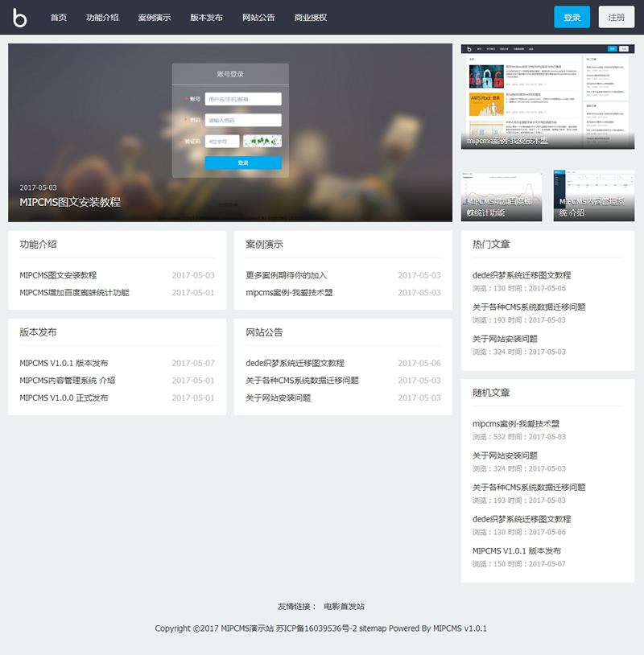Screen dimensions: 644x655
Task: Open the MIPCMS内容管理系统 介绍 thumbnail
Action: pyautogui.click(x=594, y=196)
